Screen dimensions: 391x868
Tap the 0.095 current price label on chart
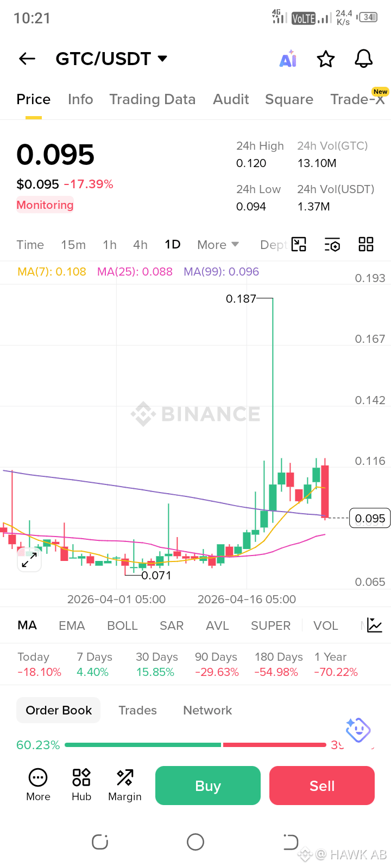coord(370,519)
